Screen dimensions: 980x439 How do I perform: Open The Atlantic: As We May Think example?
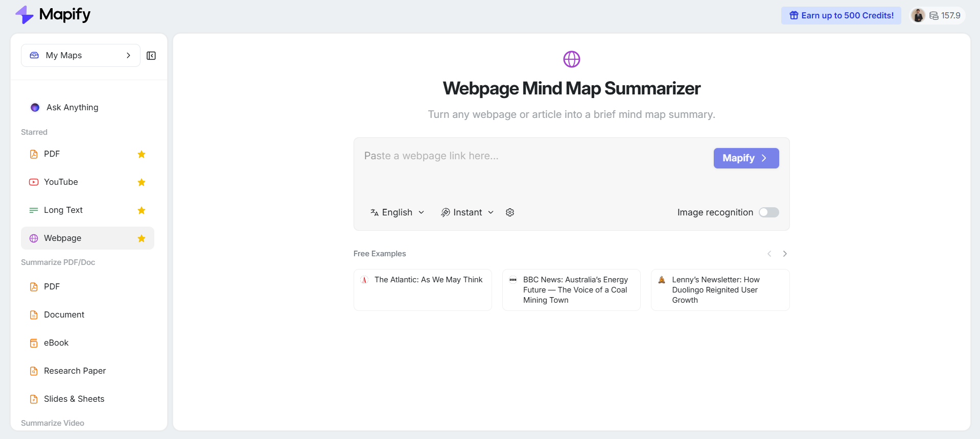pyautogui.click(x=423, y=290)
